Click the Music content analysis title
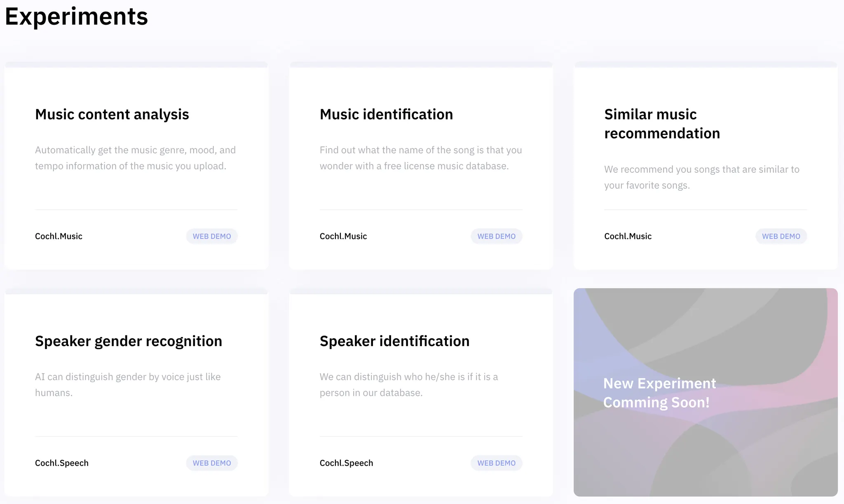This screenshot has width=844, height=504. click(112, 114)
